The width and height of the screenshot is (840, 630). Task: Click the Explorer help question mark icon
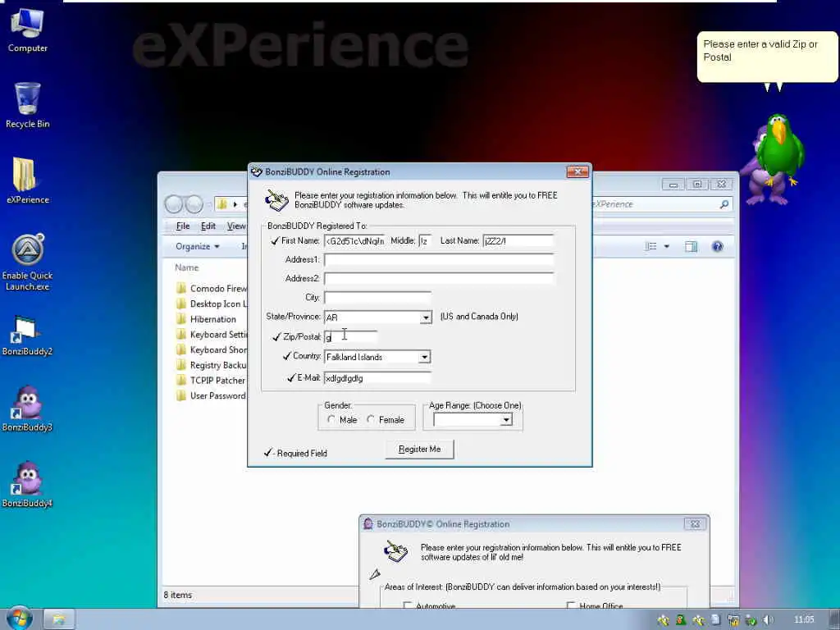[717, 246]
